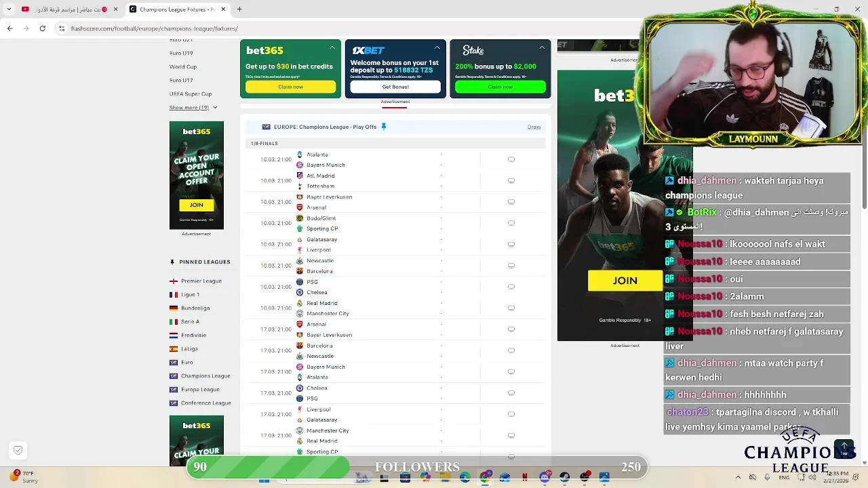Open 17.03 Liverpool team name row
Viewport: 868px width, 488px height.
pos(319,409)
